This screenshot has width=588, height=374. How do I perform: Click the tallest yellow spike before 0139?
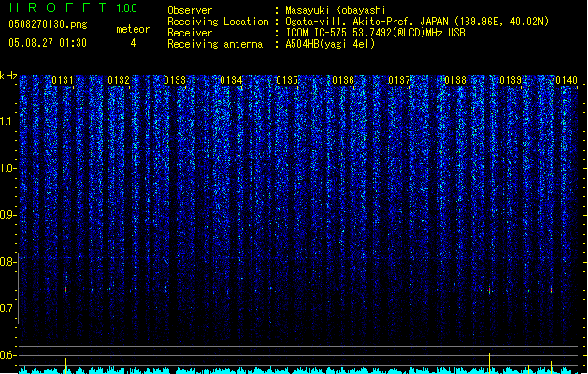(489, 364)
